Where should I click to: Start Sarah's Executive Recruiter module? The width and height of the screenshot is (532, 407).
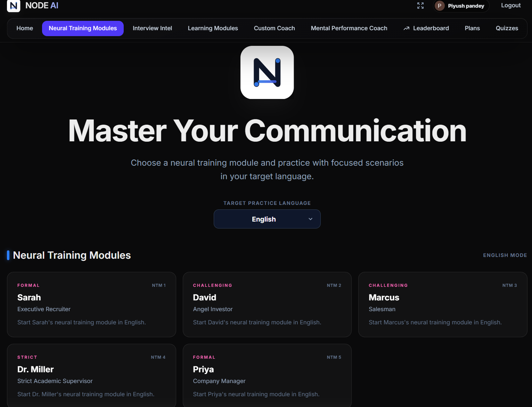[91, 305]
